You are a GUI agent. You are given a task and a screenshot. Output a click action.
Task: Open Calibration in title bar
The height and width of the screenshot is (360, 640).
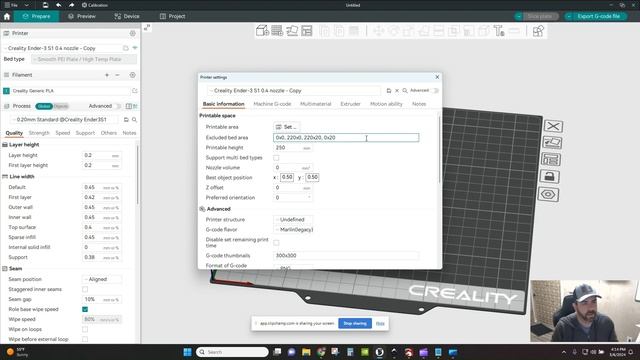[x=95, y=5]
